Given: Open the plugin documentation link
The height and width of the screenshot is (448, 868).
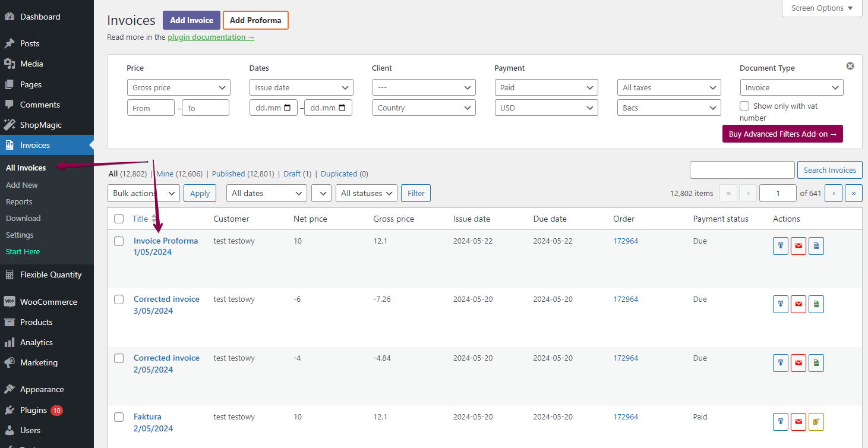Looking at the screenshot, I should 210,37.
